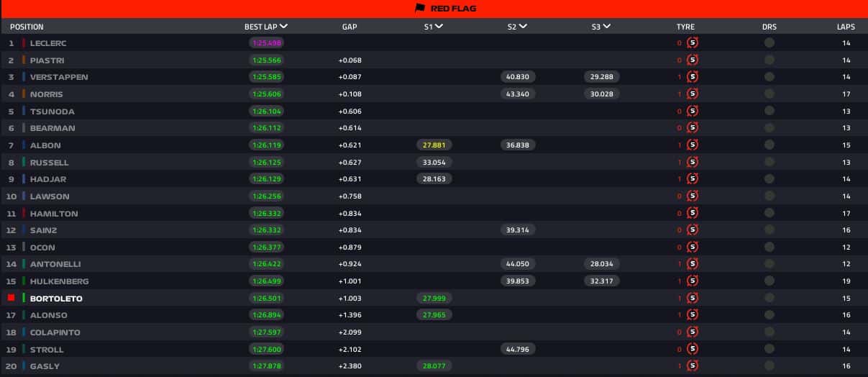Click the soft tyre icon in Antonelli's row

(693, 264)
